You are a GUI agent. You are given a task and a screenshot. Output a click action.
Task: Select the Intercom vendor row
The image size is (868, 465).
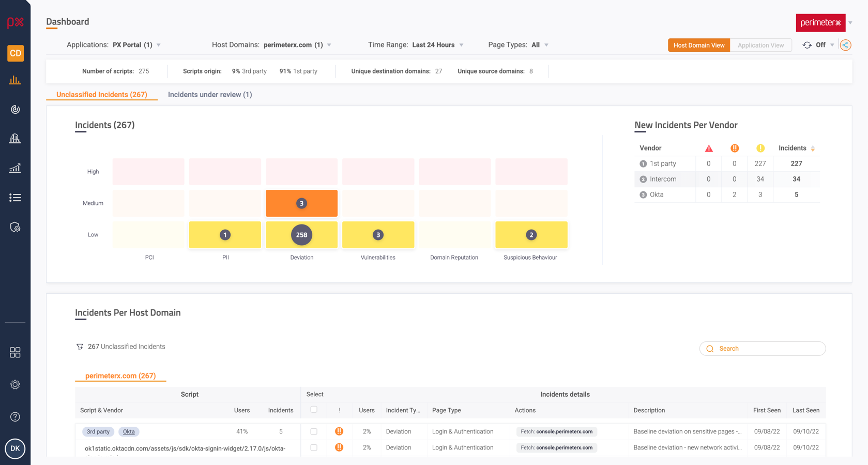727,179
